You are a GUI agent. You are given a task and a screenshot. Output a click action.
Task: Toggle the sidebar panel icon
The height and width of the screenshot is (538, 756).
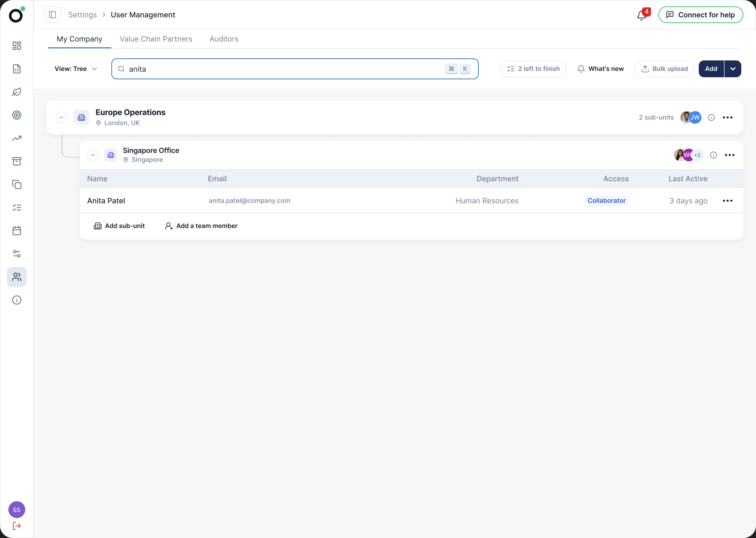pos(52,15)
